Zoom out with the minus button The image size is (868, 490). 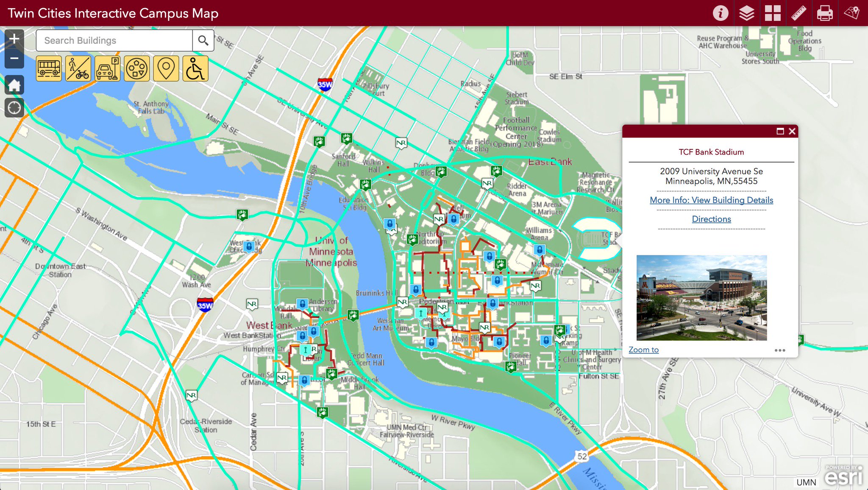[14, 59]
